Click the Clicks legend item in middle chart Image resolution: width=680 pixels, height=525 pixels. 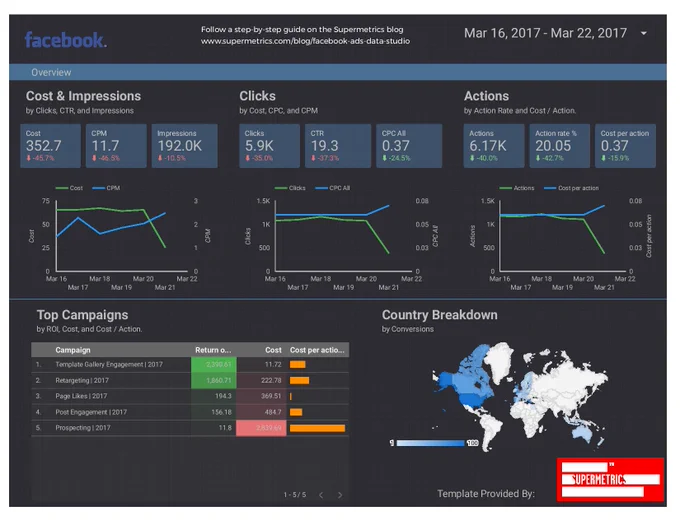click(290, 188)
